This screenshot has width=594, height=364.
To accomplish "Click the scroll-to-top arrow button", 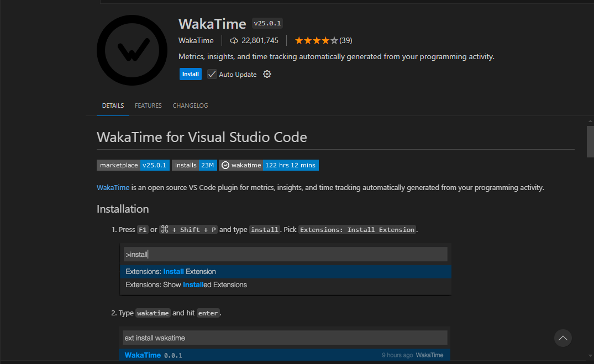I will tap(563, 338).
